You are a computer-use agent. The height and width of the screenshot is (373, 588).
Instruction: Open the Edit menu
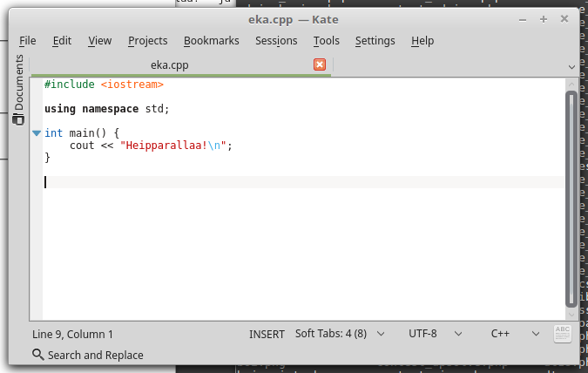(x=62, y=40)
